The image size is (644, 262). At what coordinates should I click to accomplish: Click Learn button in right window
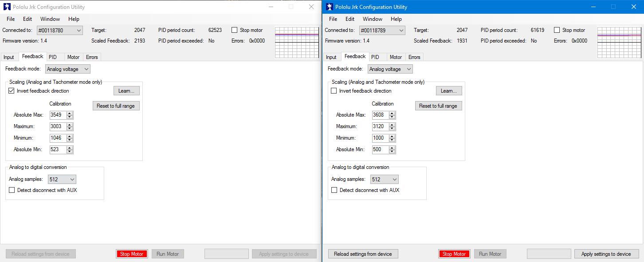pyautogui.click(x=449, y=91)
